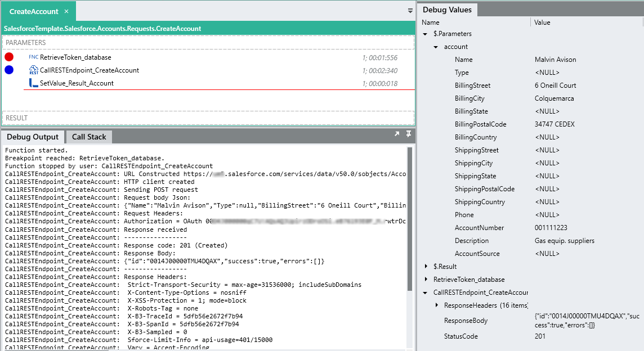Select the BillingCountry row

[x=531, y=137]
